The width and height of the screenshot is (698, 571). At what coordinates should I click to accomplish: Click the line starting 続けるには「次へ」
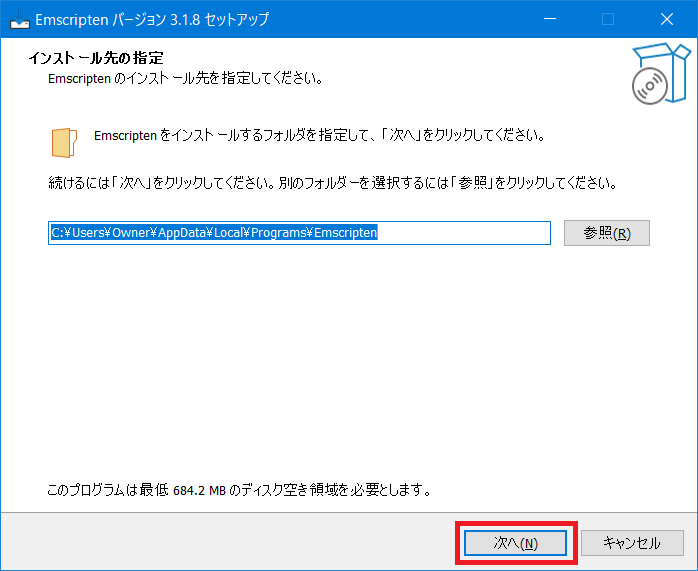coord(333,183)
